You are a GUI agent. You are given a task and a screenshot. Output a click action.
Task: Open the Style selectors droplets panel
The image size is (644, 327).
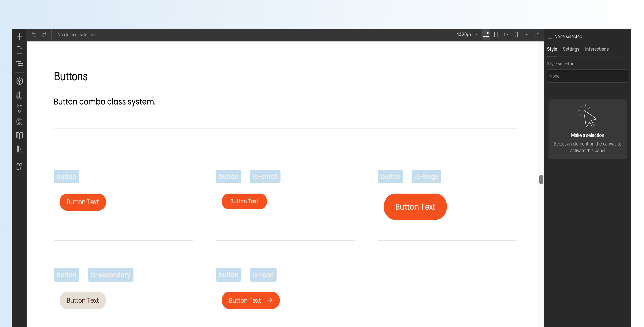(x=20, y=108)
